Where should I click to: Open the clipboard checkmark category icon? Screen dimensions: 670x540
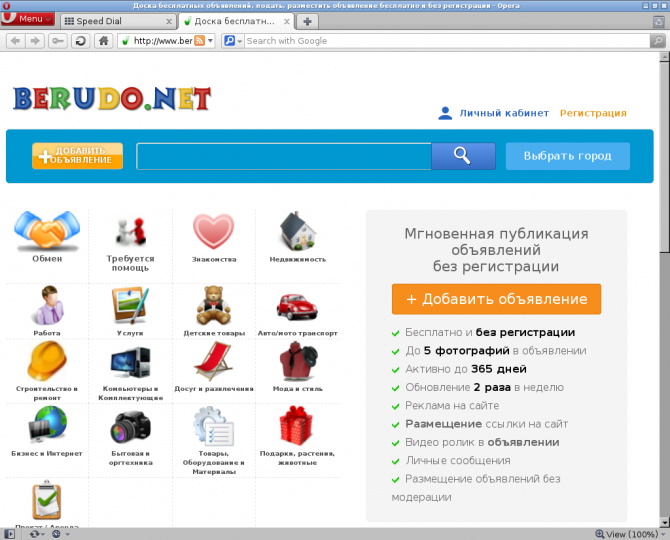click(x=47, y=500)
